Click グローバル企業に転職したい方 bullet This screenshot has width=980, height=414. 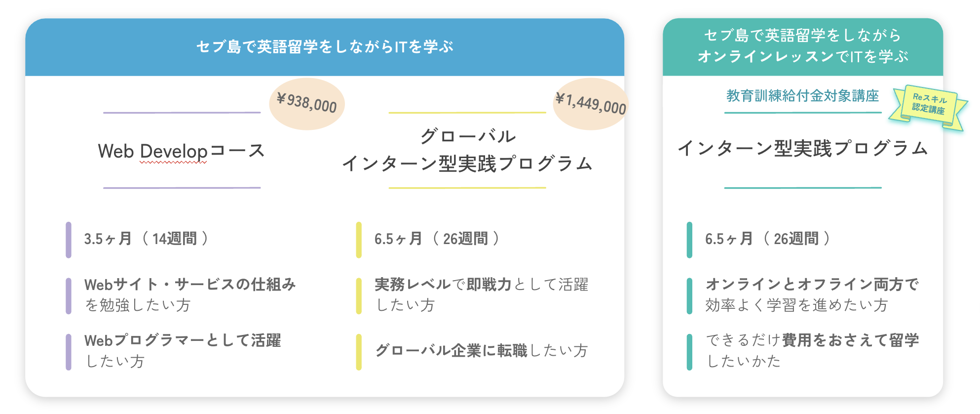(481, 351)
